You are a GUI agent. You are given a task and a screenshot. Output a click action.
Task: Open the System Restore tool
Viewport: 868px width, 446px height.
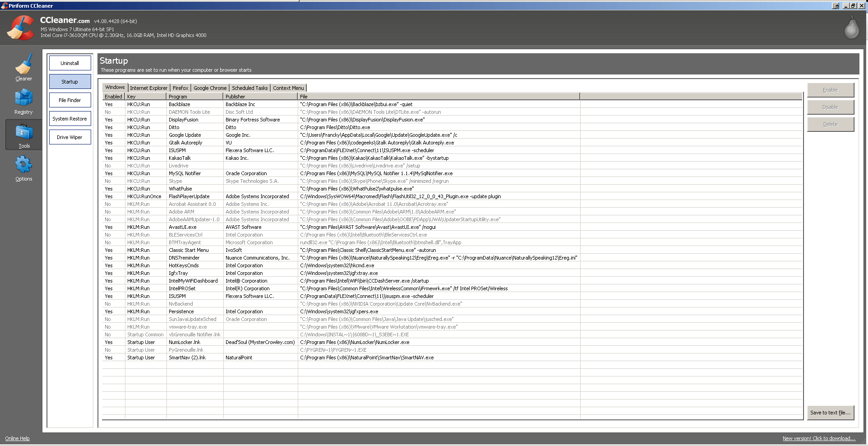[x=70, y=119]
